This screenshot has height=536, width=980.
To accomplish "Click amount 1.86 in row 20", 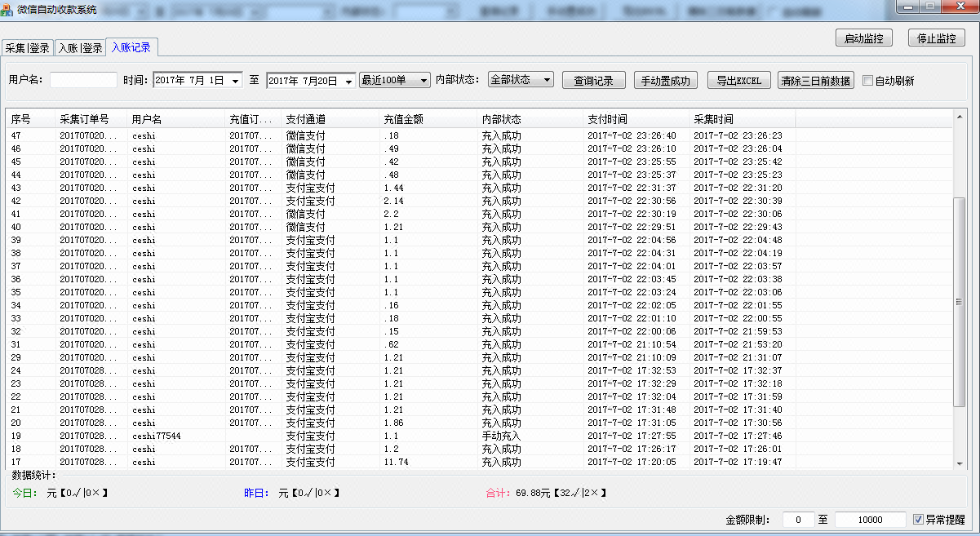I will pos(393,423).
